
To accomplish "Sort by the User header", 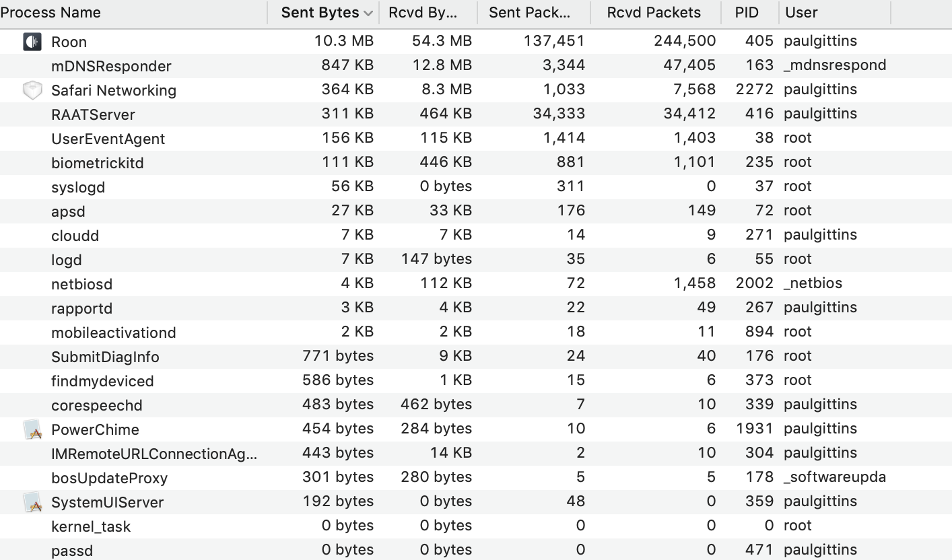I will point(834,12).
